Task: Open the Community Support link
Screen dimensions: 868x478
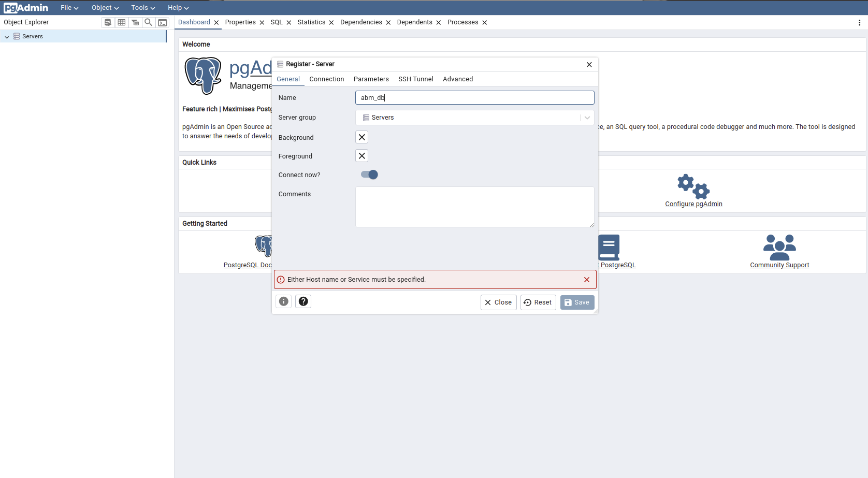Action: coord(779,265)
